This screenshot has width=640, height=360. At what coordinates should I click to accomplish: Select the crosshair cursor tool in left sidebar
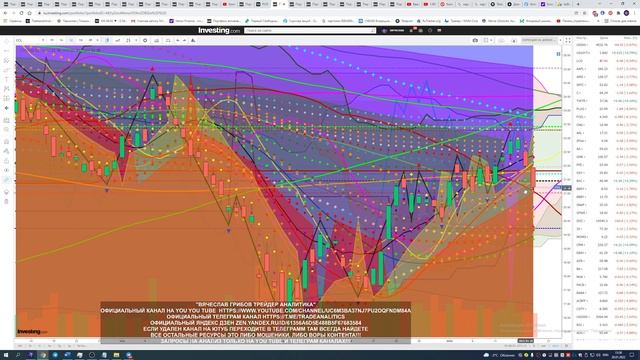tap(6, 42)
